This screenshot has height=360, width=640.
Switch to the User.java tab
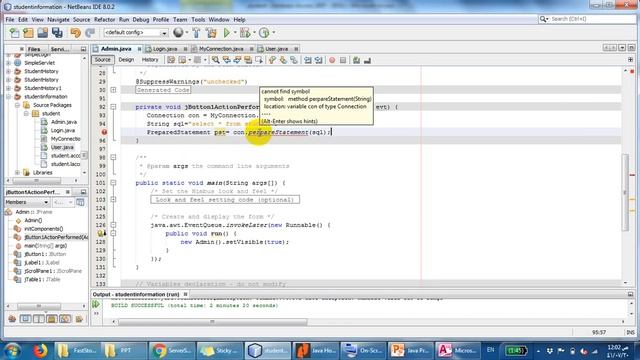277,49
